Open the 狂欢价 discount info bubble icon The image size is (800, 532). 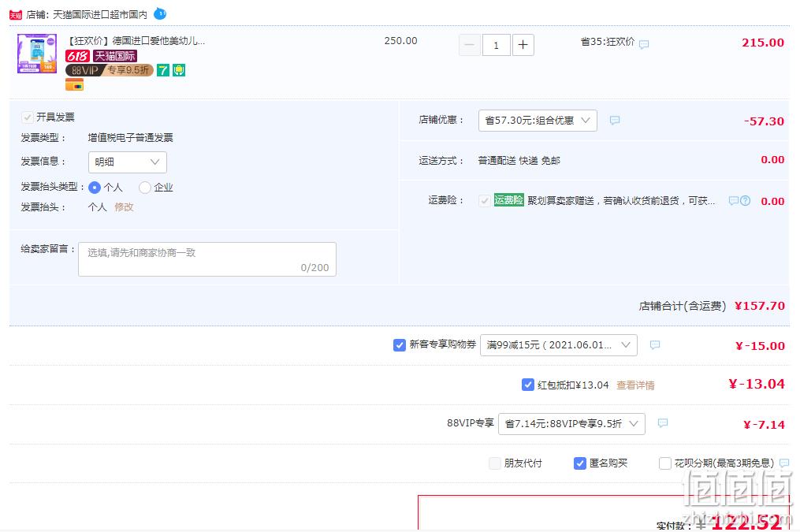tap(644, 44)
